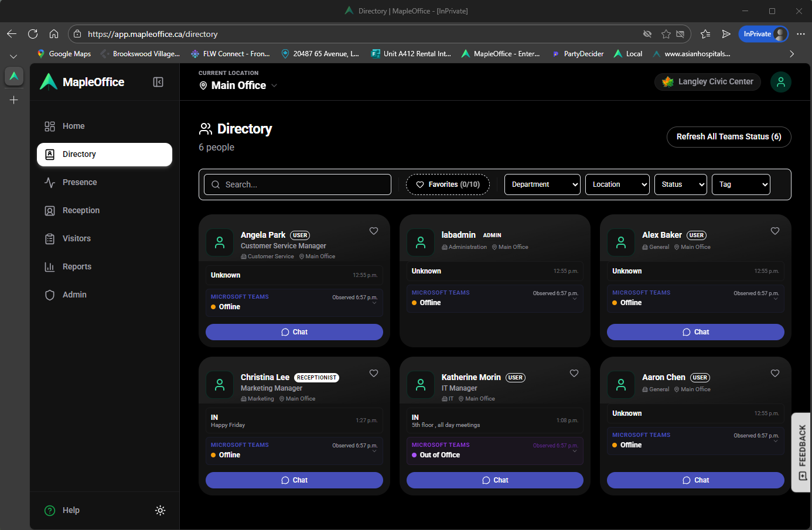Open the user profile avatar icon

pos(780,82)
